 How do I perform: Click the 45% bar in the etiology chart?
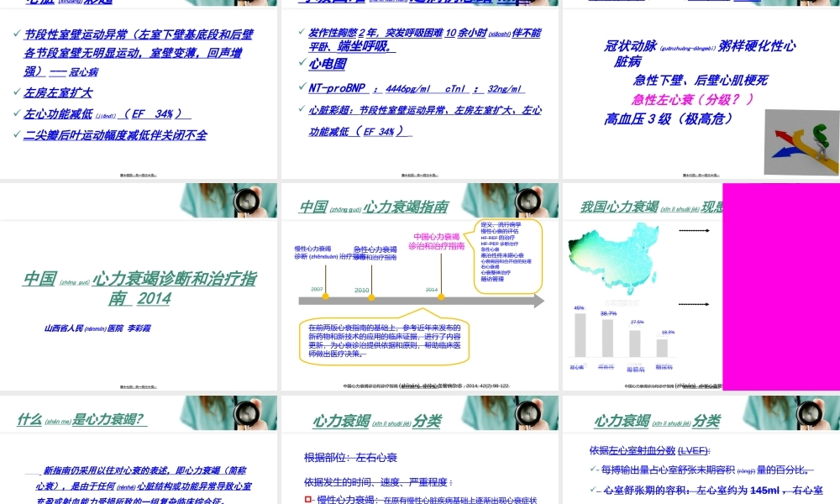pyautogui.click(x=580, y=336)
